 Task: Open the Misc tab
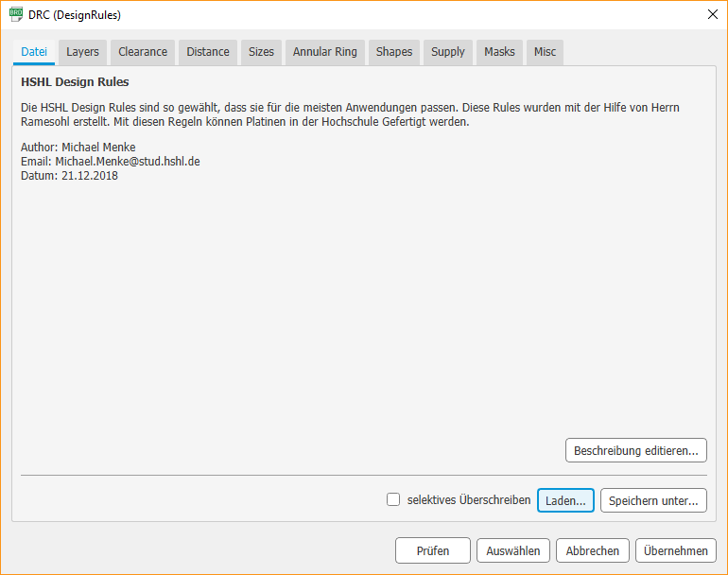545,52
